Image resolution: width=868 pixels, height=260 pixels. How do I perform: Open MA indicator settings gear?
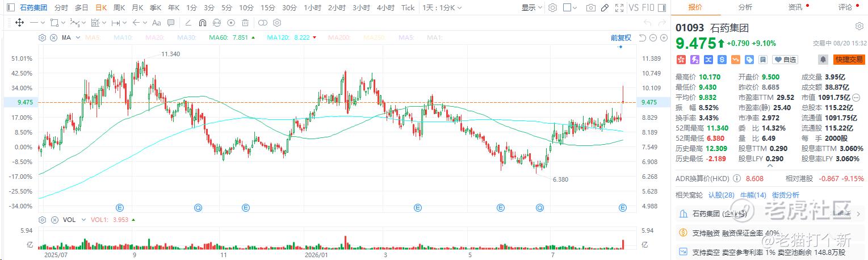click(42, 37)
